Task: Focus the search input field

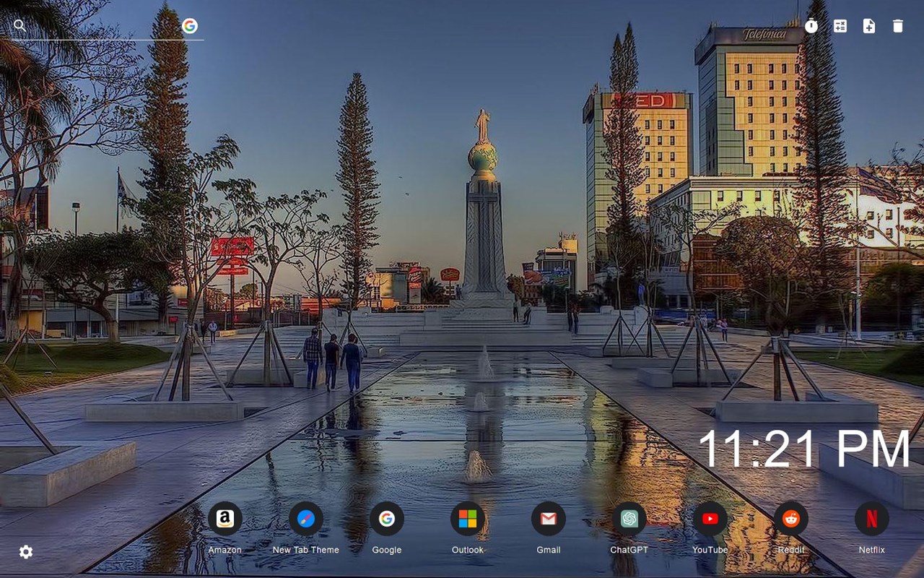Action: (104, 26)
